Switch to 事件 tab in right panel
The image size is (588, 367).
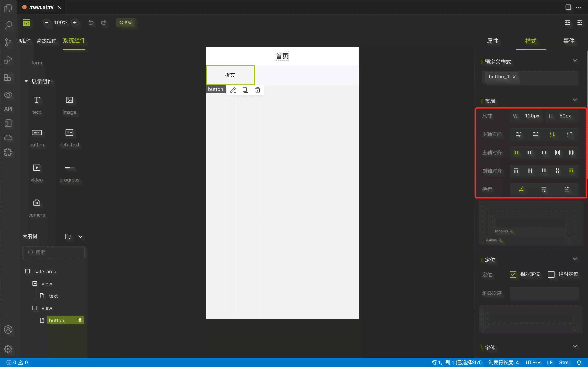pyautogui.click(x=569, y=41)
